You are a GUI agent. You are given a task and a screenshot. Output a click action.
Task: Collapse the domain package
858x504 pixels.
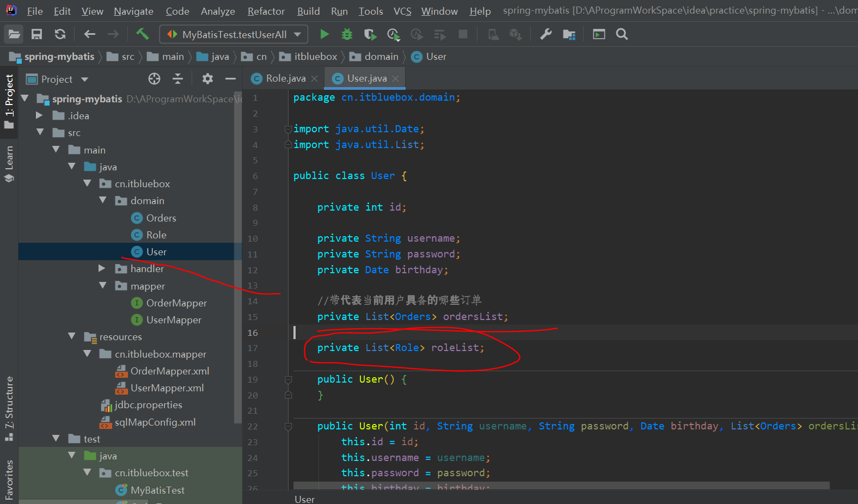click(103, 200)
